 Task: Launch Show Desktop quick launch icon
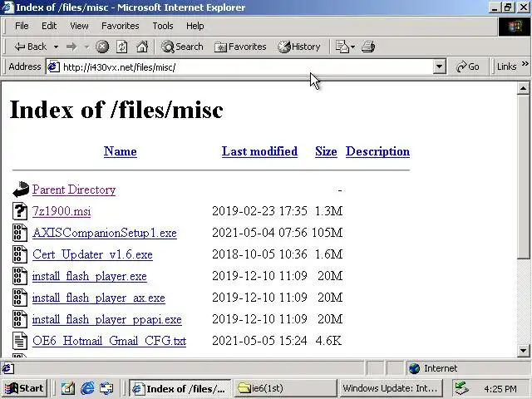[68, 388]
